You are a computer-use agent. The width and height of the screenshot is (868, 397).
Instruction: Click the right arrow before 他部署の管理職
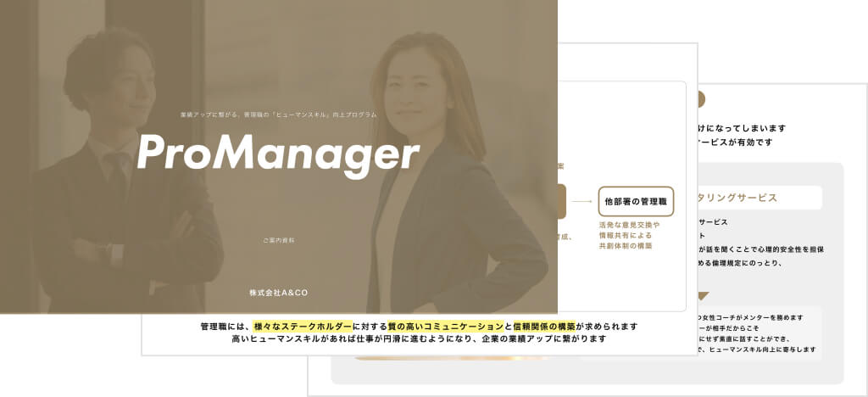[x=581, y=202]
